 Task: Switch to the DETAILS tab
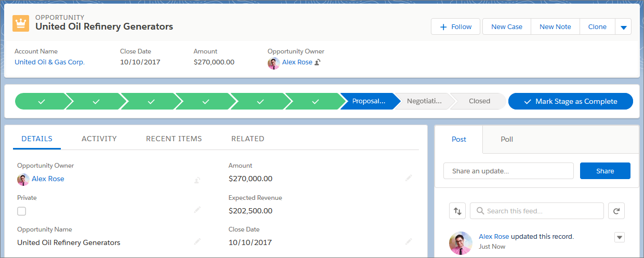coord(37,139)
